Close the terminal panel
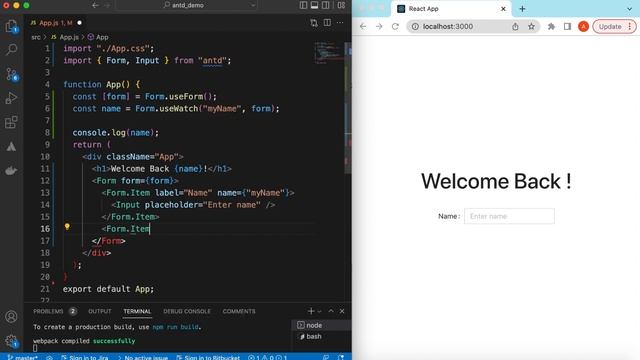Screen dimensions: 640x360 [x=342, y=311]
